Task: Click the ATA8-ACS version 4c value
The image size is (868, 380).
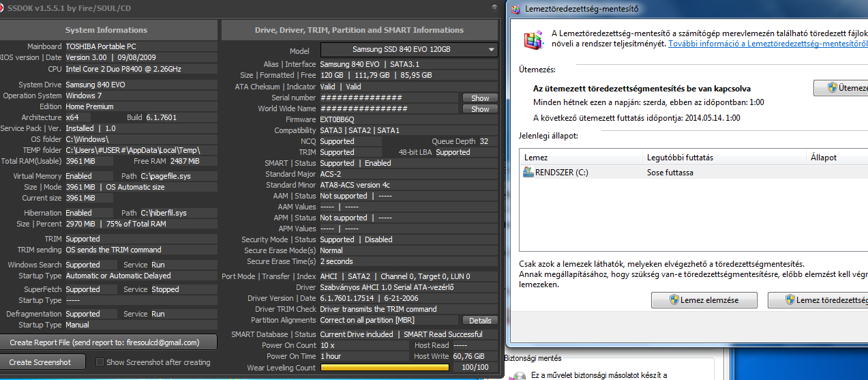Action: point(356,185)
